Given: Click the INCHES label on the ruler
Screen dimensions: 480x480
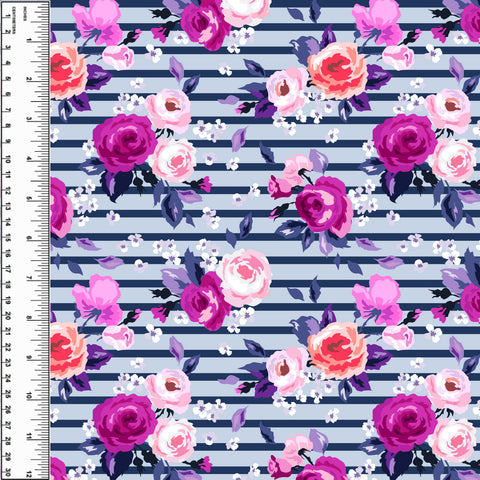Looking at the screenshot, I should tap(25, 14).
